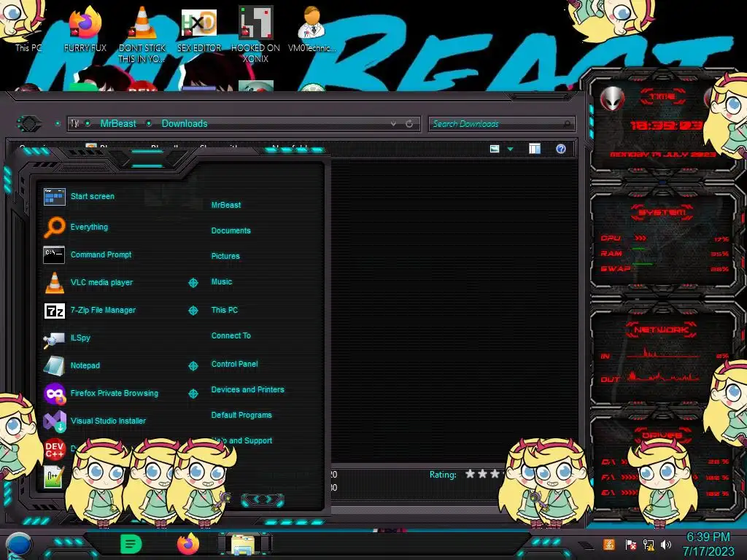Image resolution: width=747 pixels, height=560 pixels.
Task: Change the Explorer view layout icon
Action: click(495, 149)
